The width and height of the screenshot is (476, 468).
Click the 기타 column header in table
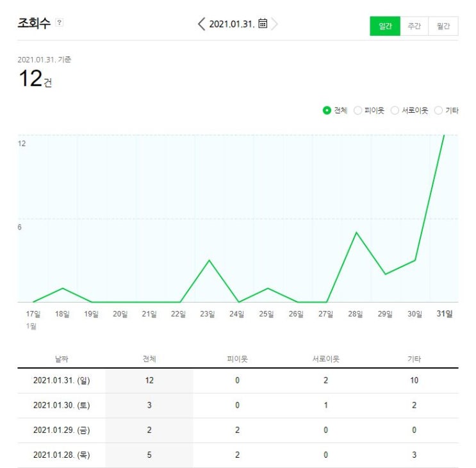pos(414,359)
